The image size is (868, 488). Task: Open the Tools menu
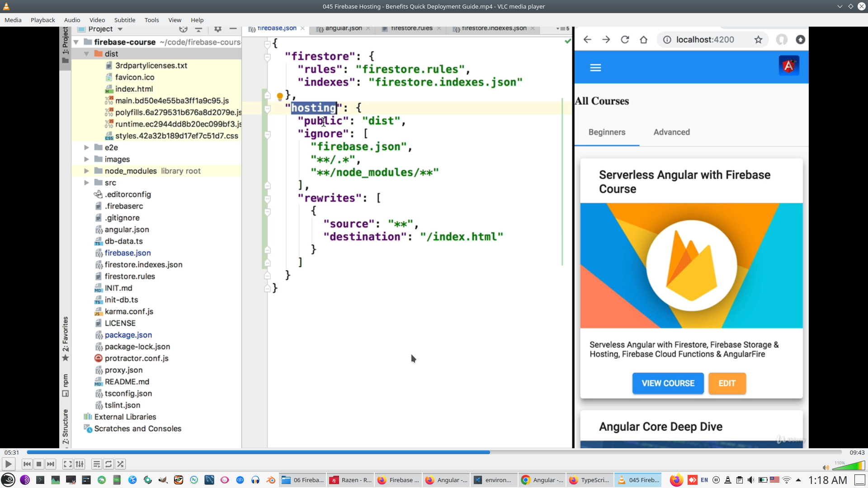pos(151,20)
